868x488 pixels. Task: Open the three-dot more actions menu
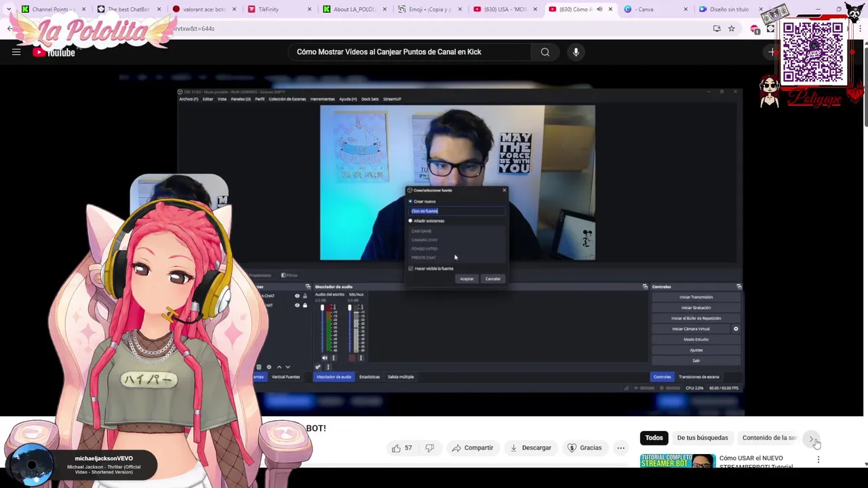(620, 448)
